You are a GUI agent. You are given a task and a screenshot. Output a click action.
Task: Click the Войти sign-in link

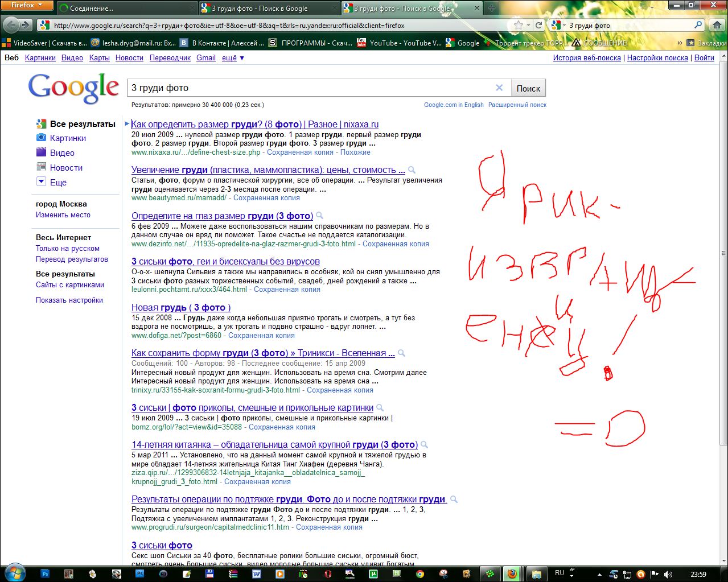pos(704,57)
